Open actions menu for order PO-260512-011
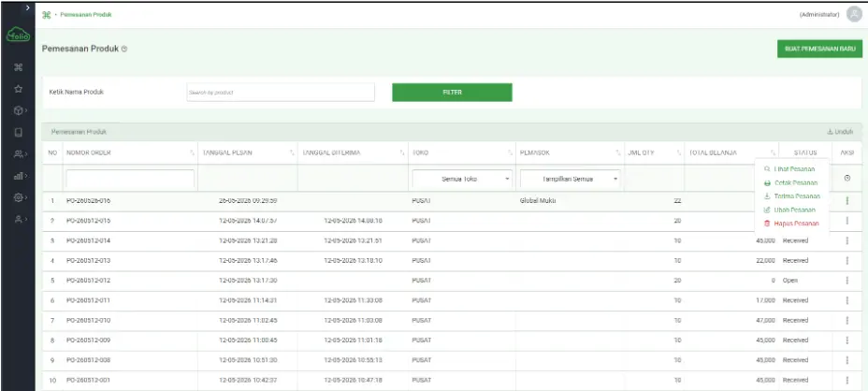 coord(847,300)
